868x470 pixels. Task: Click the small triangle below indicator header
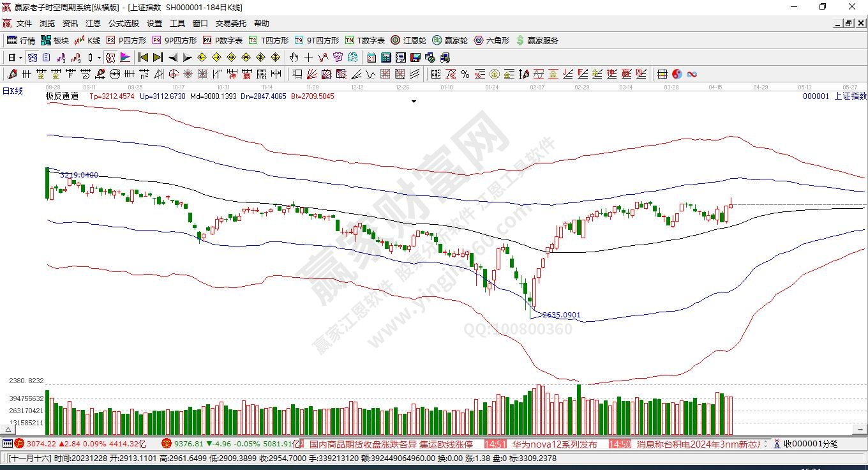(x=414, y=102)
